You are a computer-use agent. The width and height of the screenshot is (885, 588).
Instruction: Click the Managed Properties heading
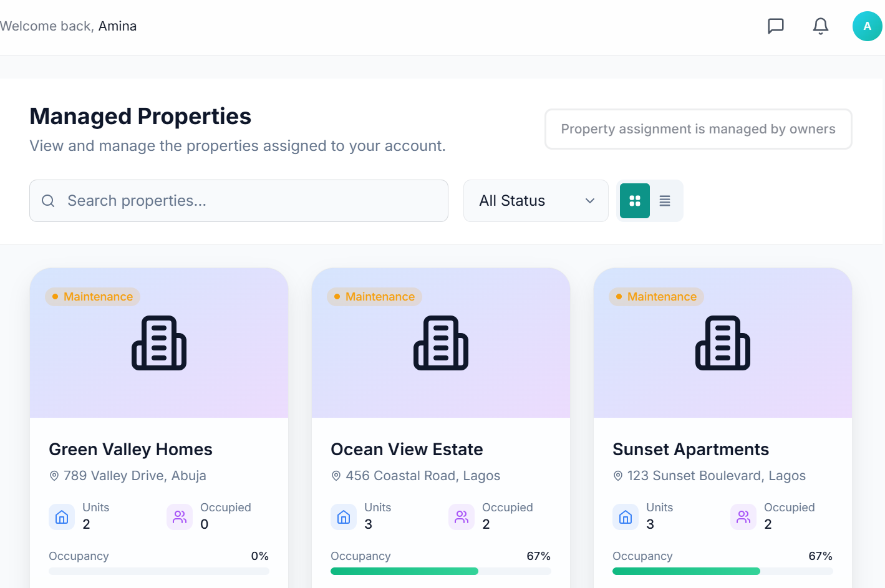(x=140, y=117)
